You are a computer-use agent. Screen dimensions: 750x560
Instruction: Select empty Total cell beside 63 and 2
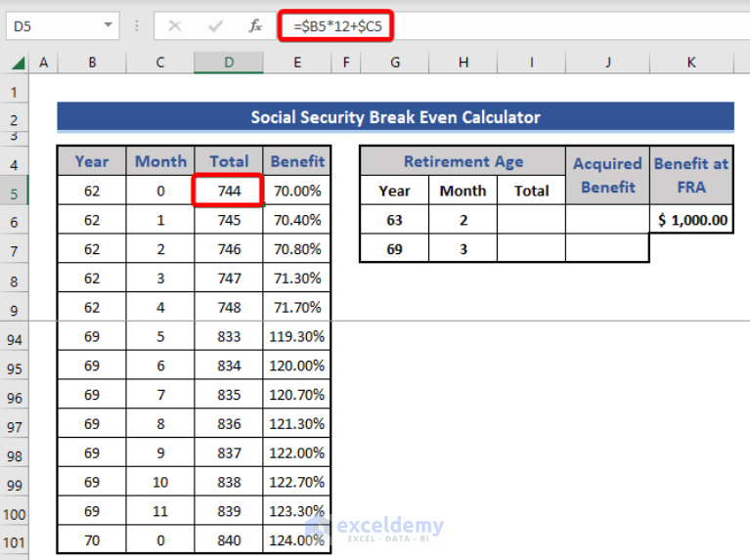[x=531, y=220]
